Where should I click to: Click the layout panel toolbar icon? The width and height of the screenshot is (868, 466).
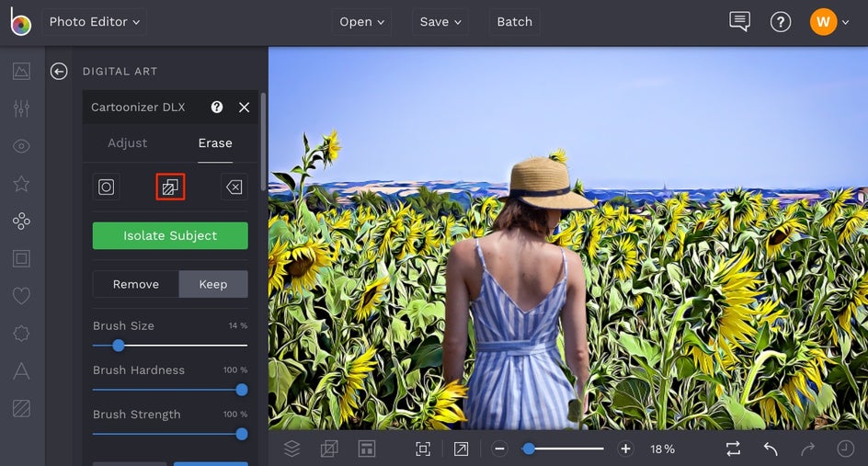(x=367, y=449)
